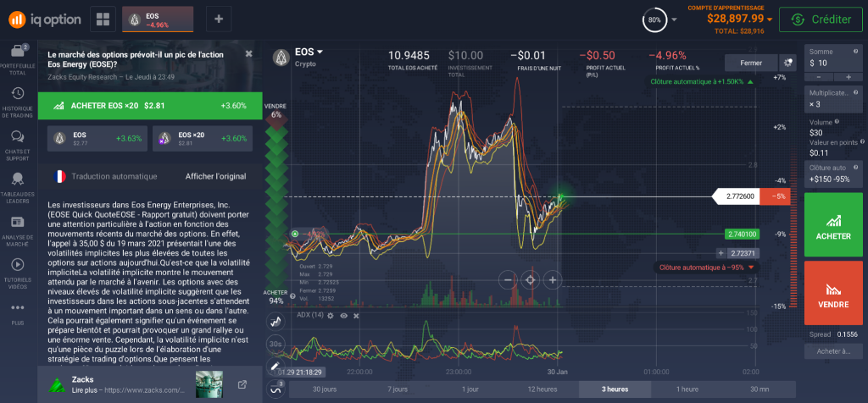The image size is (868, 403).
Task: Open the 80% circle dropdown arrow
Action: tap(674, 20)
